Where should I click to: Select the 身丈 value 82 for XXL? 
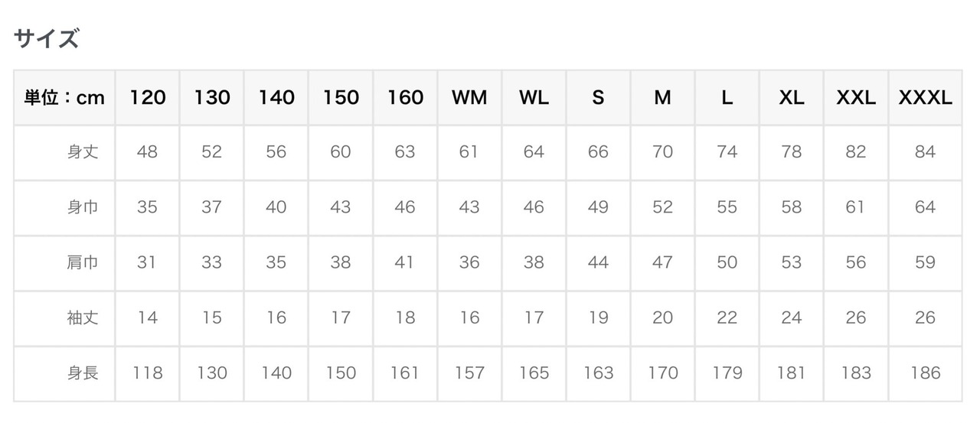click(x=855, y=151)
